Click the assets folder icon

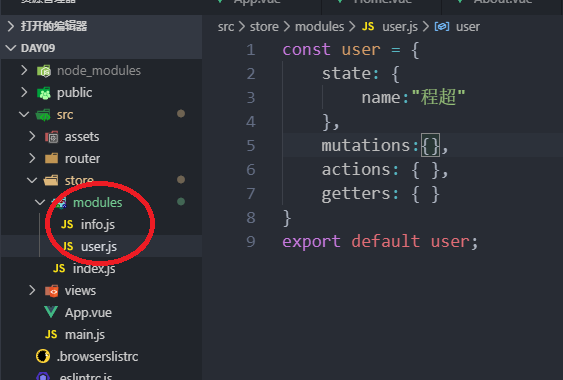coord(52,137)
